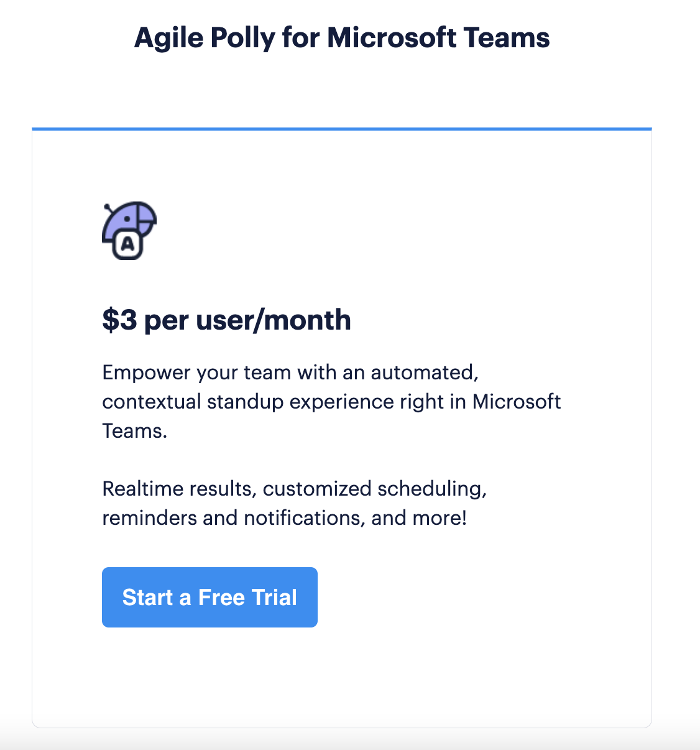
Task: Click the Agile Polly parrot logo icon
Action: 129,230
